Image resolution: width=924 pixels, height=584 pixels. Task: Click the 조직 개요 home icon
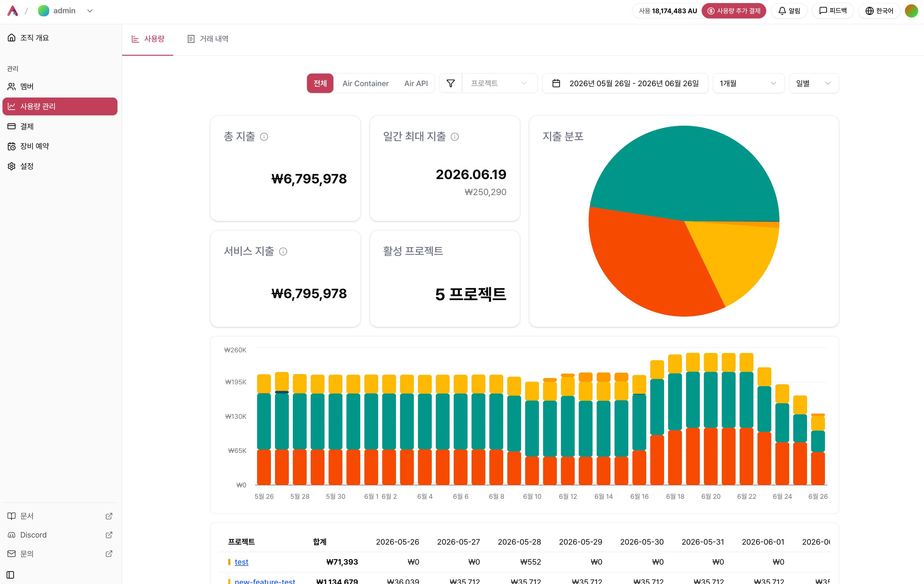[11, 38]
